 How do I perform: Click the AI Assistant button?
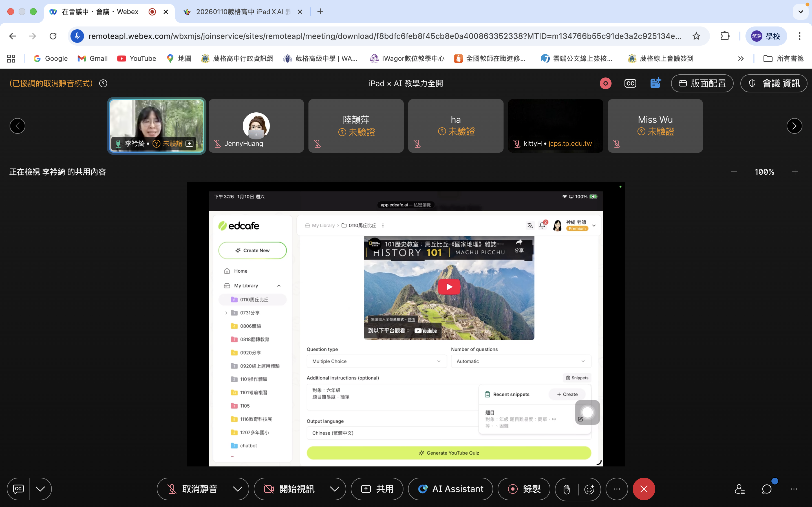[x=450, y=489]
